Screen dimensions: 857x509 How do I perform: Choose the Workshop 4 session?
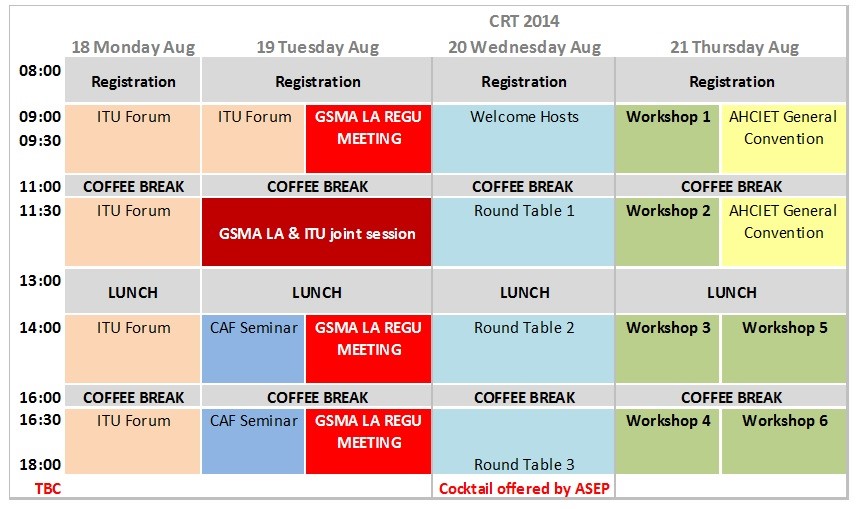click(x=668, y=421)
